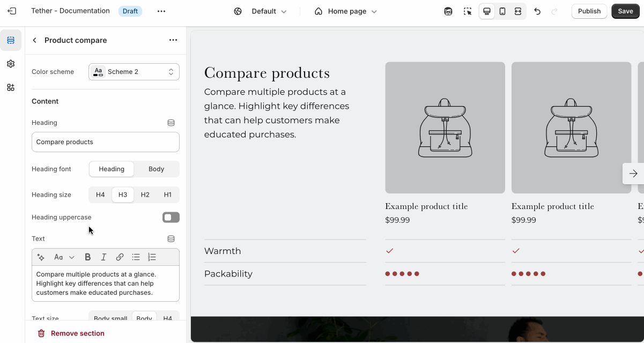Choose H1 heading size
Image resolution: width=644 pixels, height=343 pixels.
click(168, 195)
